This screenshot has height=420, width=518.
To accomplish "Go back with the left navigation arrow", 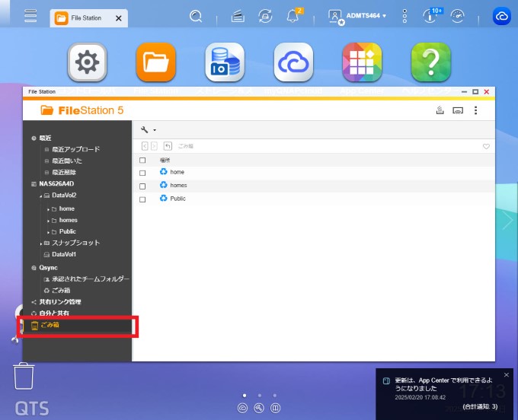I will (145, 146).
